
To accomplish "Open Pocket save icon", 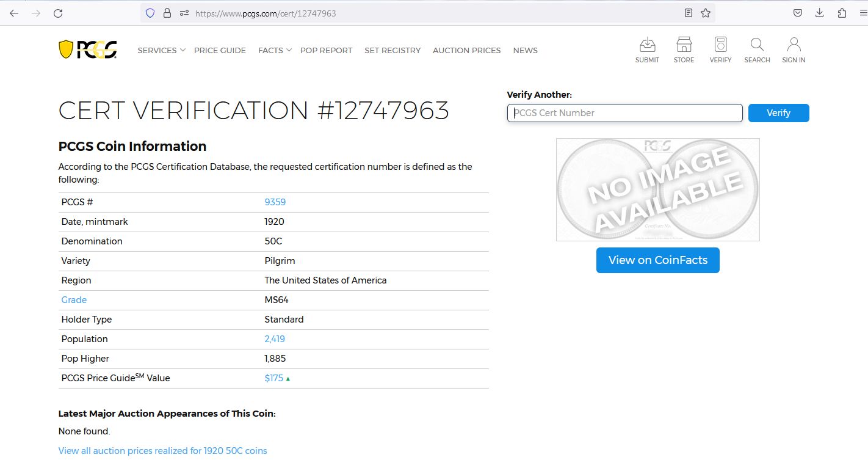I will pos(798,13).
